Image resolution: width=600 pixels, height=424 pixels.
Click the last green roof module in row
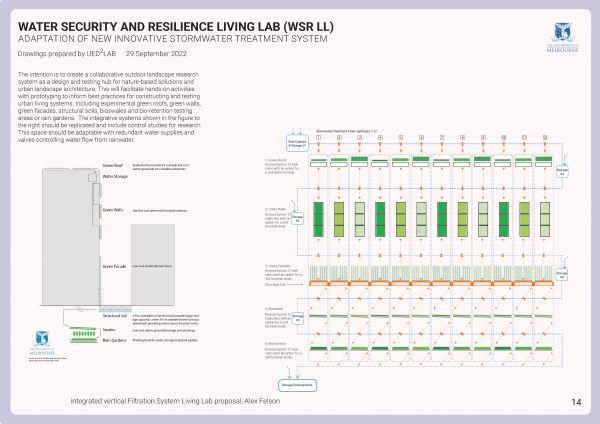point(544,161)
